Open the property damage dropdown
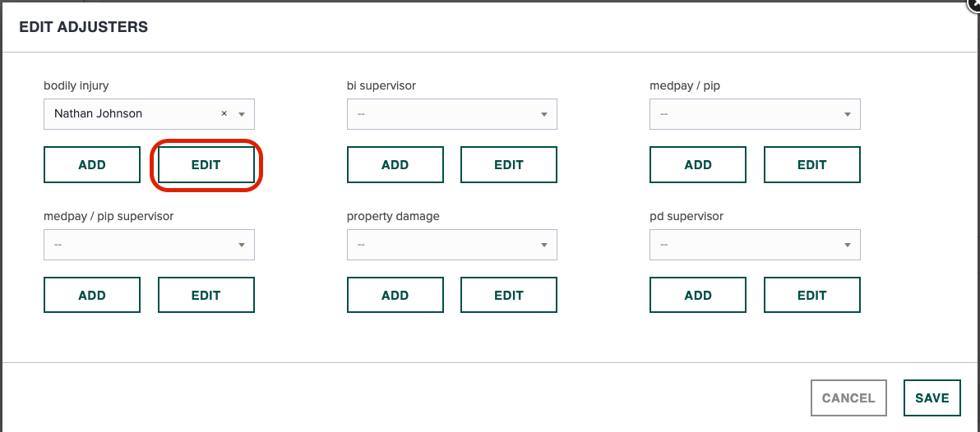The width and height of the screenshot is (980, 432). point(452,245)
